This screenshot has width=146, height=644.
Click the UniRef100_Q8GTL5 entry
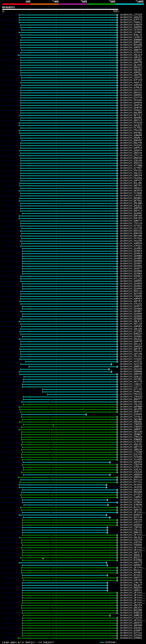pos(131,120)
